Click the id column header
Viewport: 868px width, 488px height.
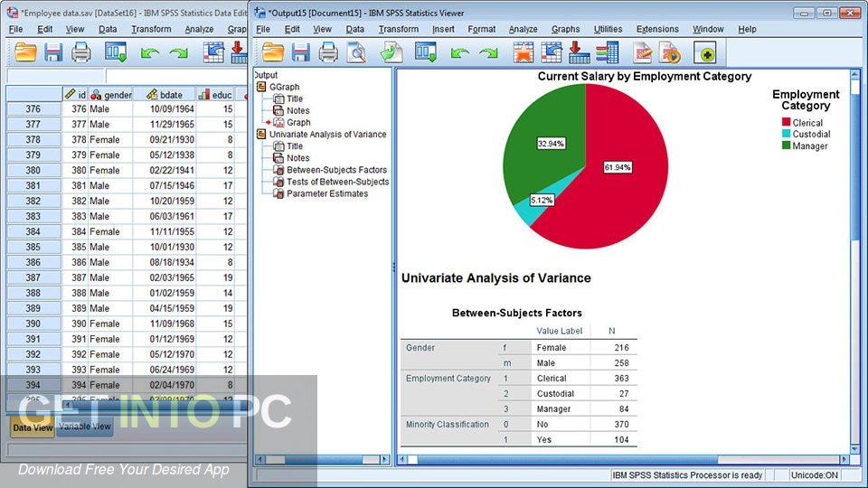pos(75,95)
